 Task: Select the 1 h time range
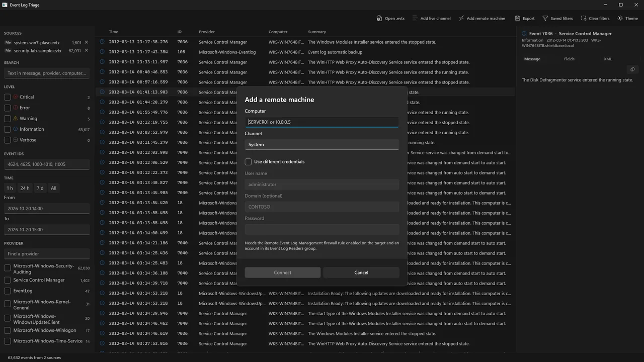[10, 188]
